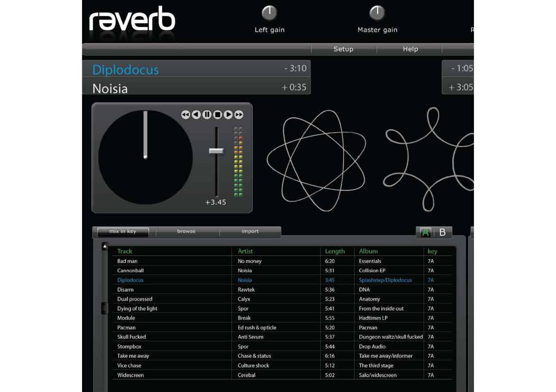
Task: Open the Setup menu
Action: [343, 49]
